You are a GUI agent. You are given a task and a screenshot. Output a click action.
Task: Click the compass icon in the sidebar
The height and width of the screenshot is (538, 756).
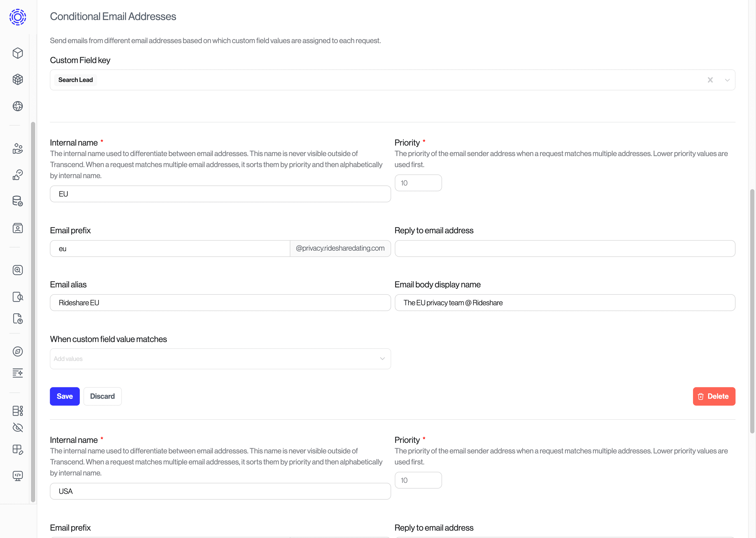click(x=18, y=351)
